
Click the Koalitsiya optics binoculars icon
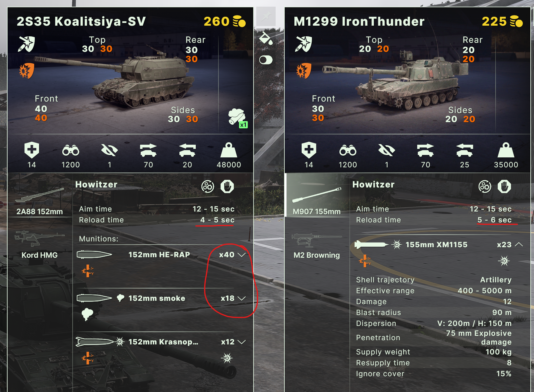click(71, 150)
